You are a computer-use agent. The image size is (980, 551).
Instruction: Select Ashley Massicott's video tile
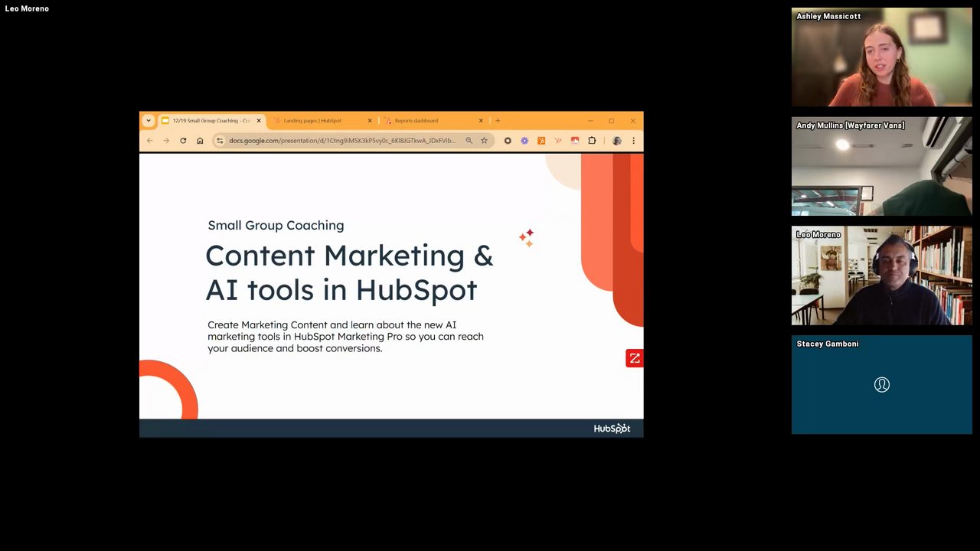[882, 57]
